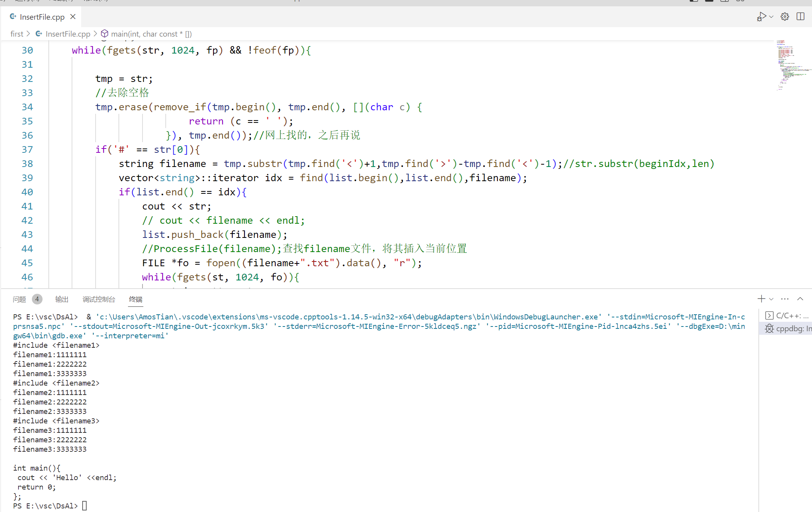Switch to the 问题 problems tab
Image resolution: width=812 pixels, height=512 pixels.
click(x=19, y=299)
